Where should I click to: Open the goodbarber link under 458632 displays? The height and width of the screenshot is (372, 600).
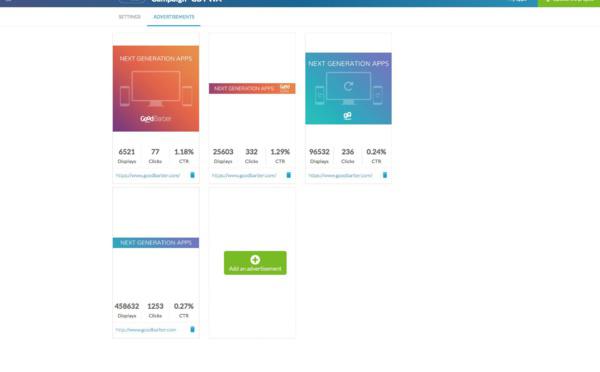[x=146, y=330]
